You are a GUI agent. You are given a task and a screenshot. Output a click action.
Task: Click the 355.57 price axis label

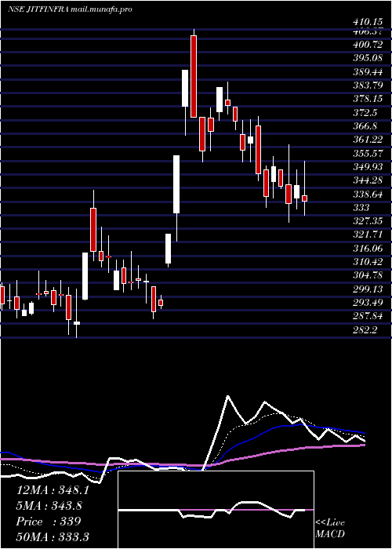[368, 154]
